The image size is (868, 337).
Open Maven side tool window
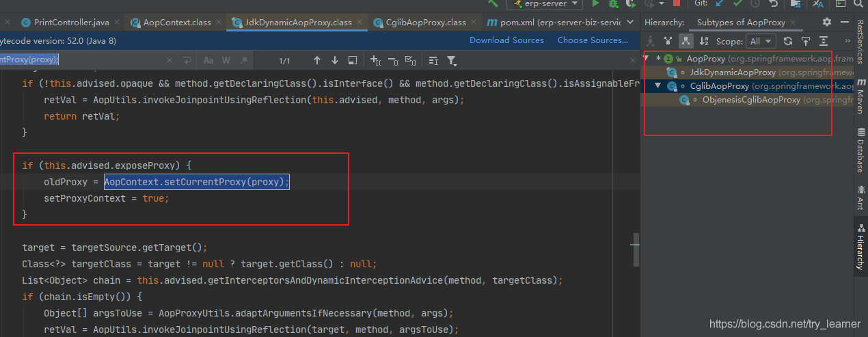860,96
